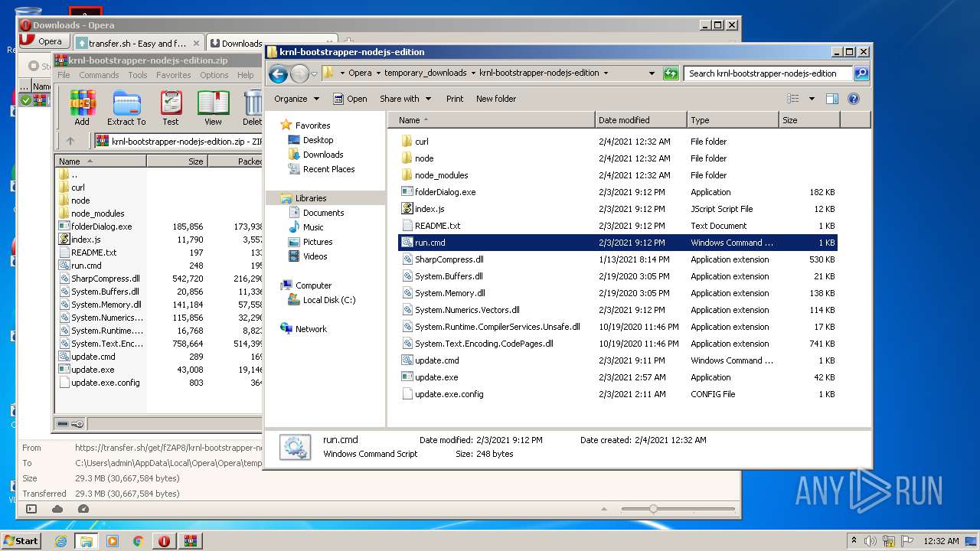Click the taskbar clock showing 12:32 AM
Screen dimensions: 980x551
tap(941, 541)
